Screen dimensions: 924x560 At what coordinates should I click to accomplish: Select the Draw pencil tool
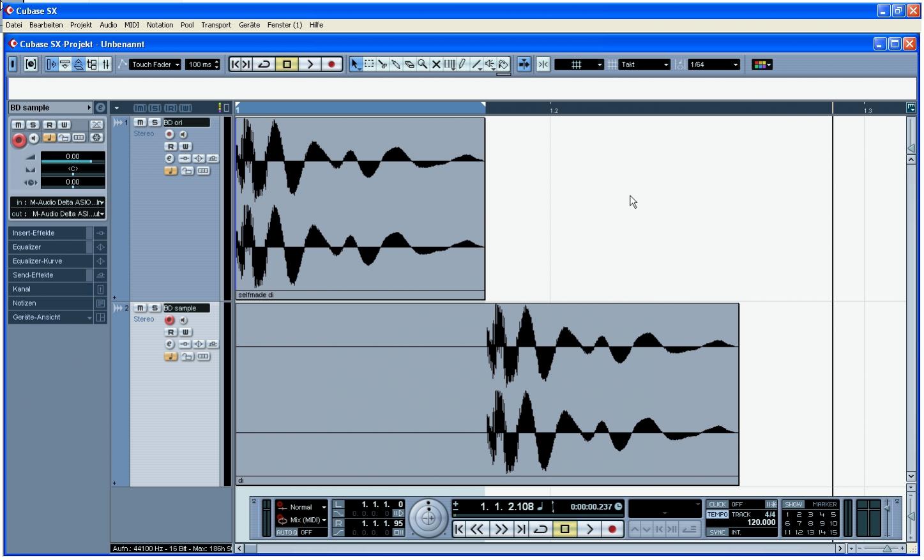click(463, 64)
